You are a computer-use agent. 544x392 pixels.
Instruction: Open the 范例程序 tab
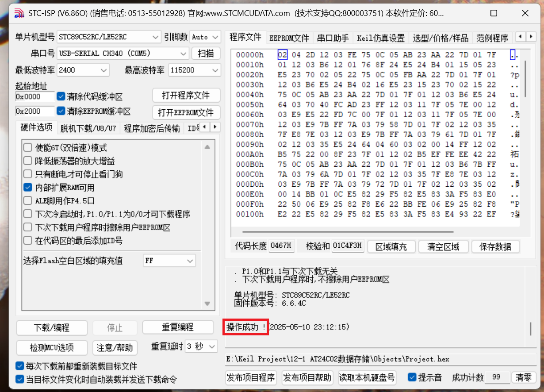tap(492, 38)
